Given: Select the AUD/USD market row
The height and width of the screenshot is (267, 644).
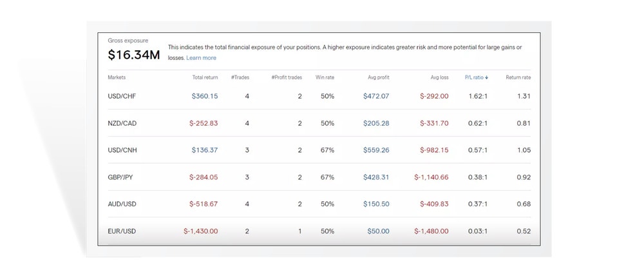Looking at the screenshot, I should [x=122, y=204].
